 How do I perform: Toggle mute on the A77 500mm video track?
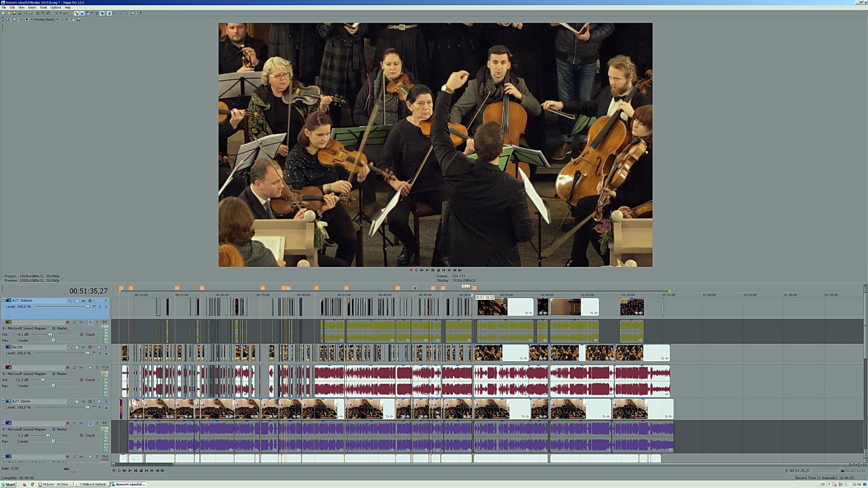tap(99, 301)
